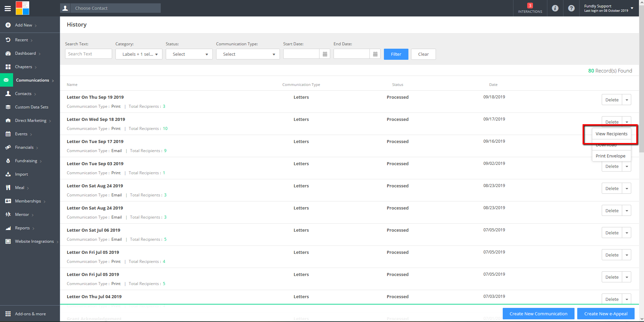Click the info circle icon
This screenshot has width=644, height=322.
(555, 8)
